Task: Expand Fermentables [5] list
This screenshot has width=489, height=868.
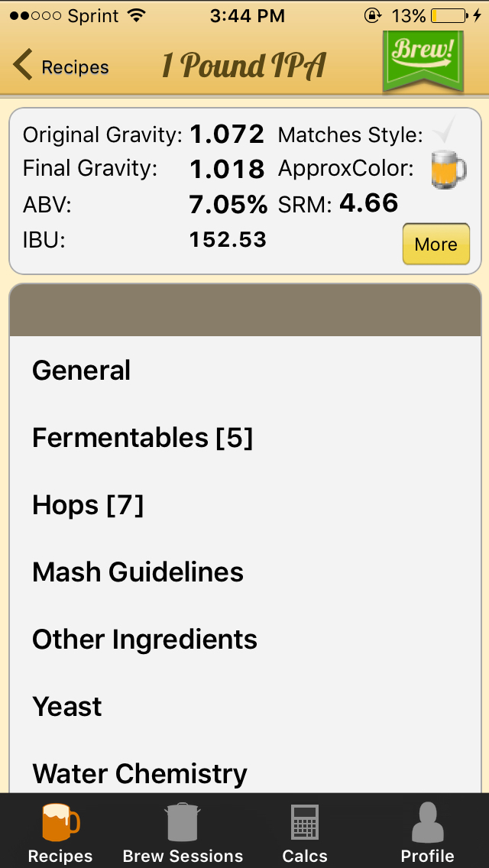Action: 244,438
